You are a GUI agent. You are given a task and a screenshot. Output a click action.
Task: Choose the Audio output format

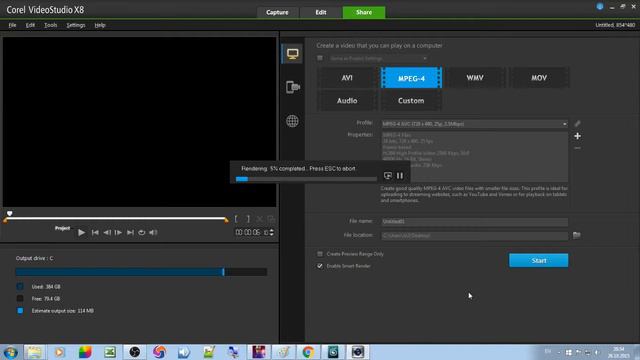347,100
